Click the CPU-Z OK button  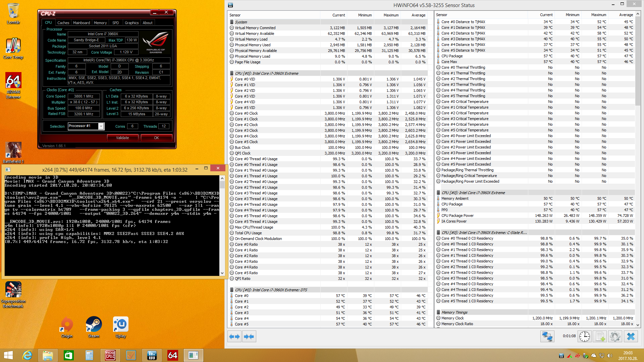coord(156,138)
